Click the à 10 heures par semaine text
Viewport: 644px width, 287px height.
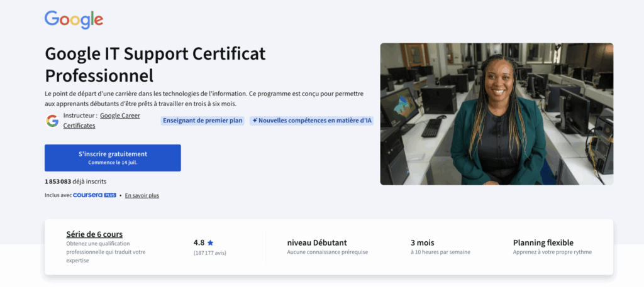pos(440,252)
